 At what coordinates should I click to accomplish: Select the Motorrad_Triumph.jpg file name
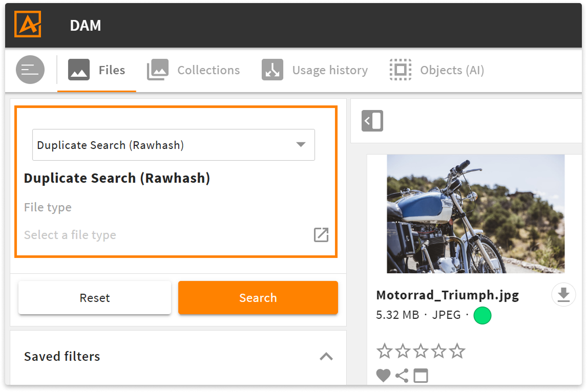(448, 295)
